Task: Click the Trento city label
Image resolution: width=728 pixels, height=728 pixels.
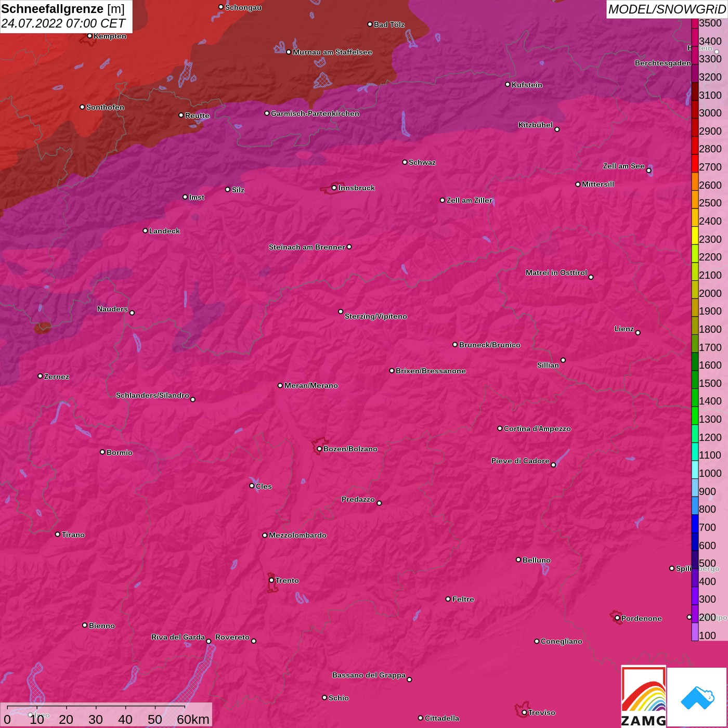Action: point(287,580)
